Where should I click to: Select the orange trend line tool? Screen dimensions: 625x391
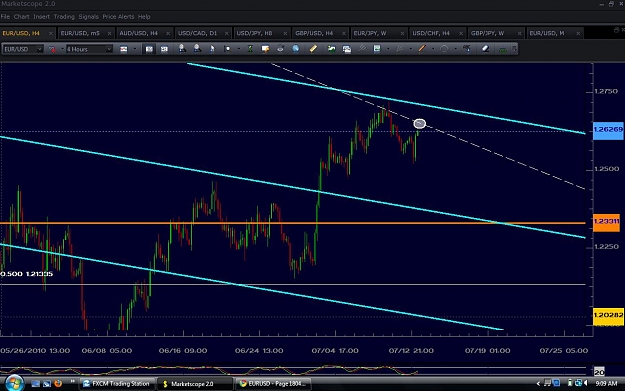pos(422,49)
